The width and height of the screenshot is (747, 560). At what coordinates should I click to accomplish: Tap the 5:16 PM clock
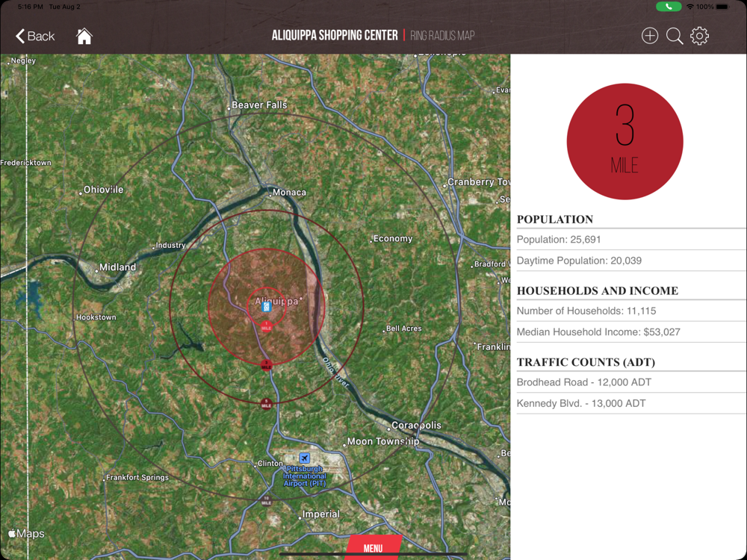tap(31, 7)
